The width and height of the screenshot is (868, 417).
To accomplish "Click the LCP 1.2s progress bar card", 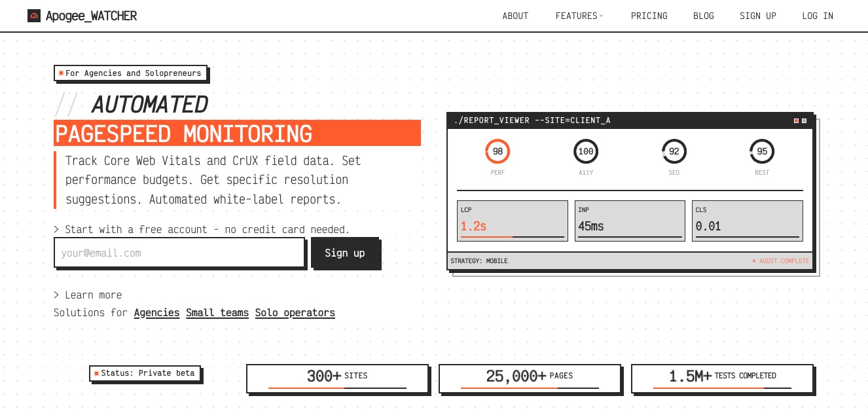I will click(512, 221).
